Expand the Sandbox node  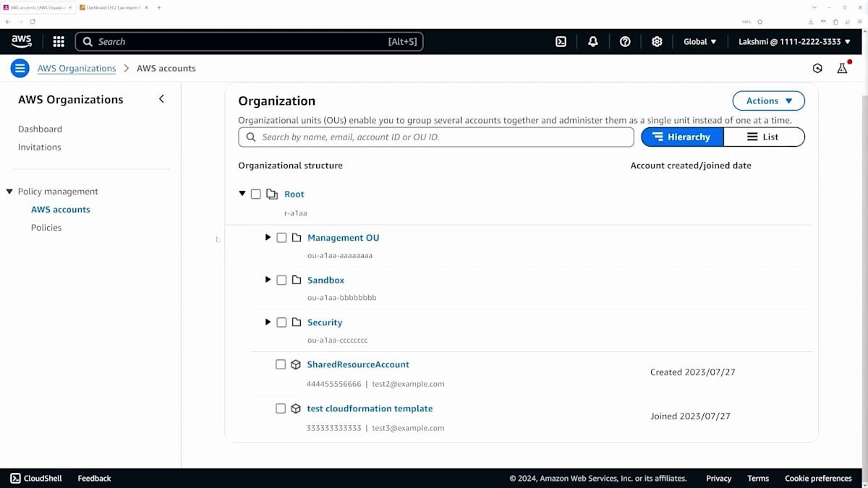click(268, 280)
